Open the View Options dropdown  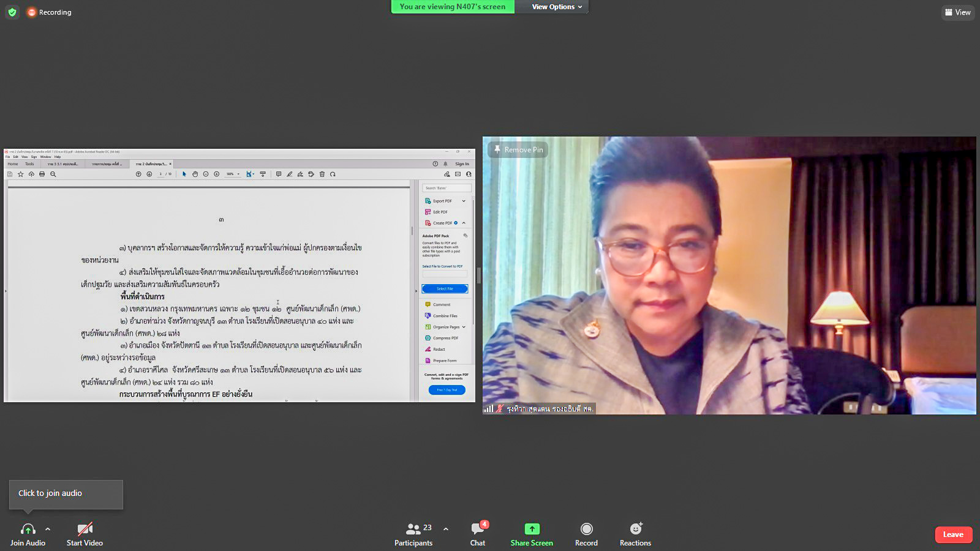557,7
